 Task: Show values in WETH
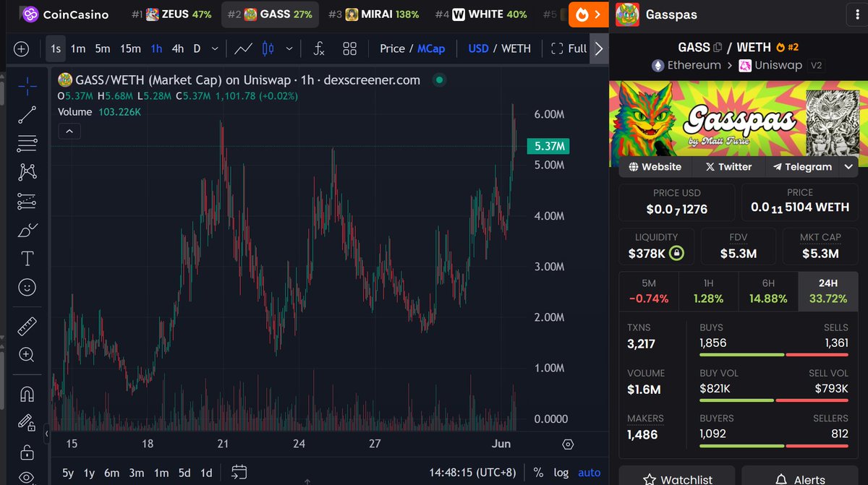point(516,49)
